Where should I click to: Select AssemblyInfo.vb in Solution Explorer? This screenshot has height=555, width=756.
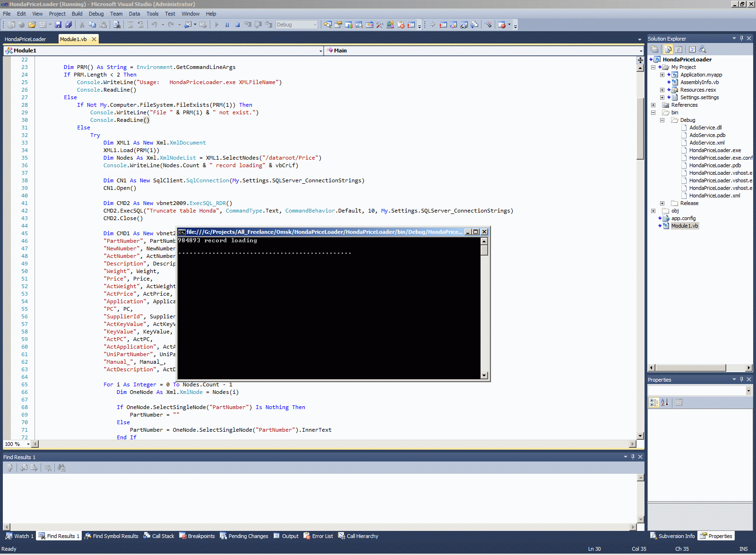(699, 82)
